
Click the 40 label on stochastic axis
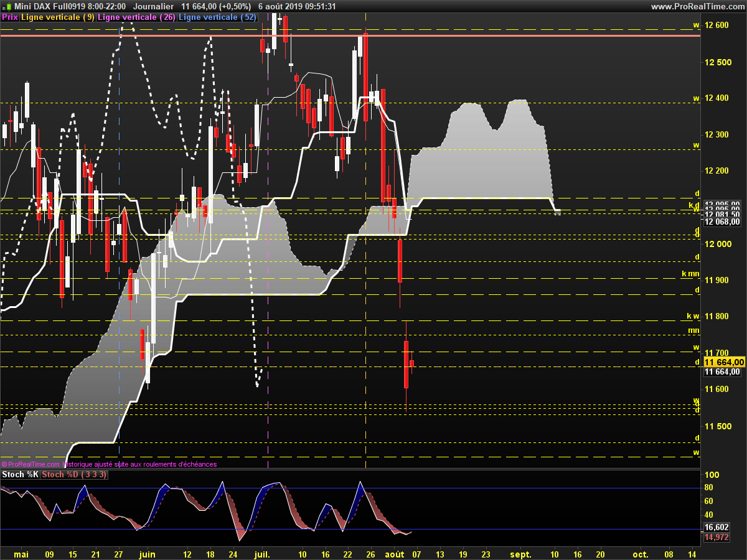click(709, 515)
